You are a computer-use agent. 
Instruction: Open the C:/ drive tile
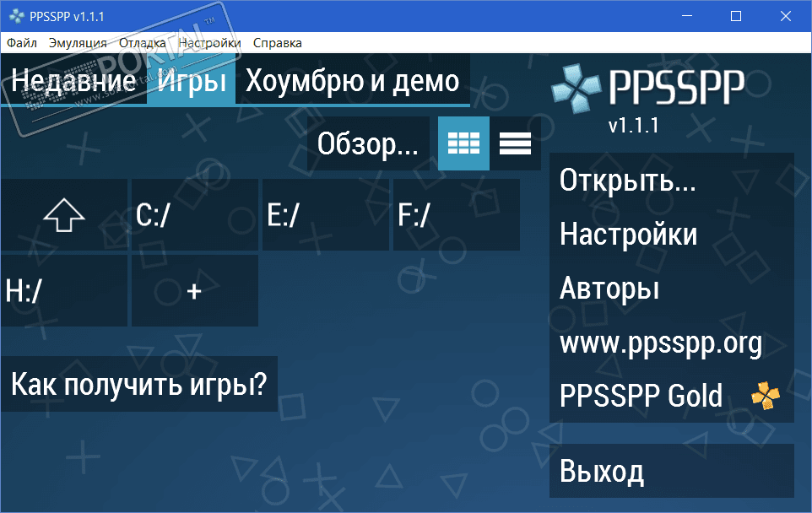tap(195, 215)
